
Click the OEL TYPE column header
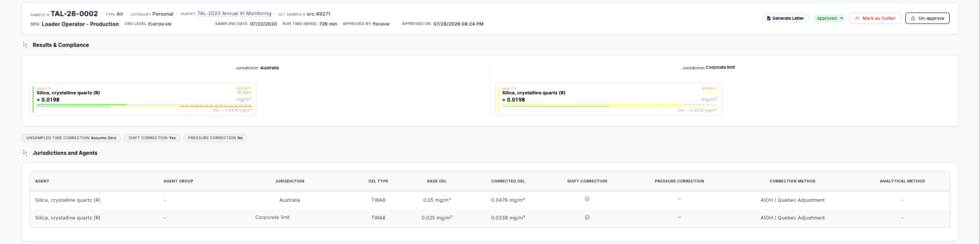[379, 181]
